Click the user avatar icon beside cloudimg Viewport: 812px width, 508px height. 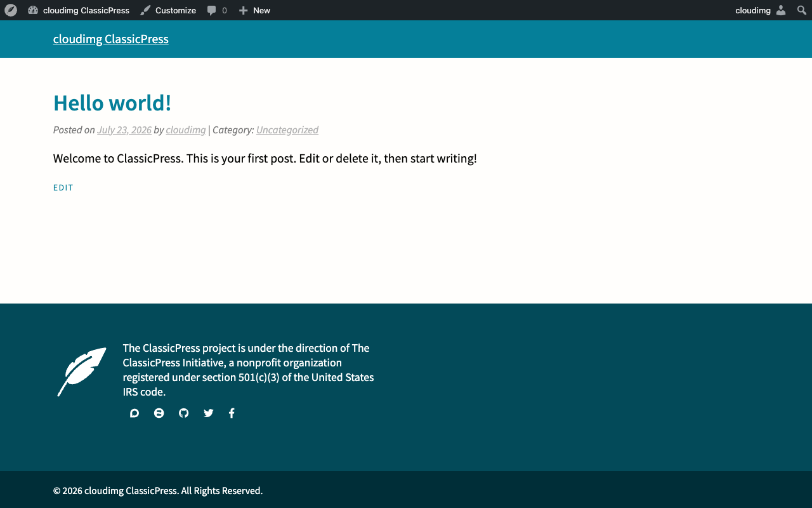(781, 10)
